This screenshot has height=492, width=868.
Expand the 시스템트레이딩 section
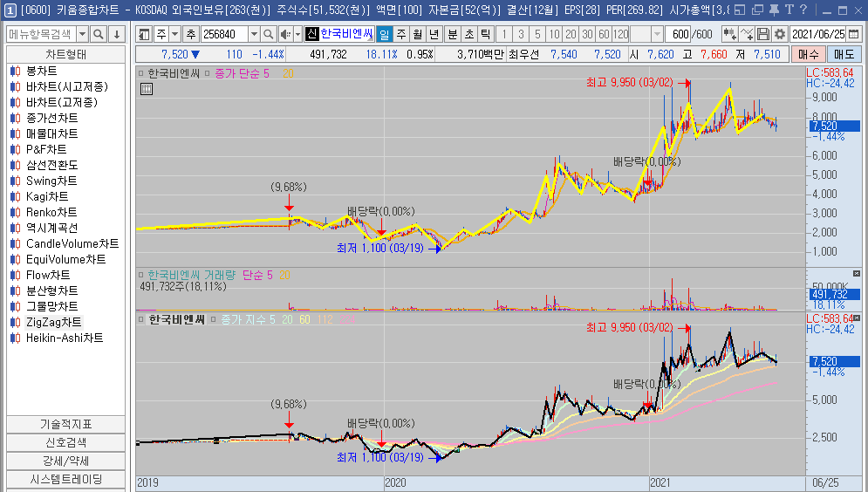(x=66, y=479)
